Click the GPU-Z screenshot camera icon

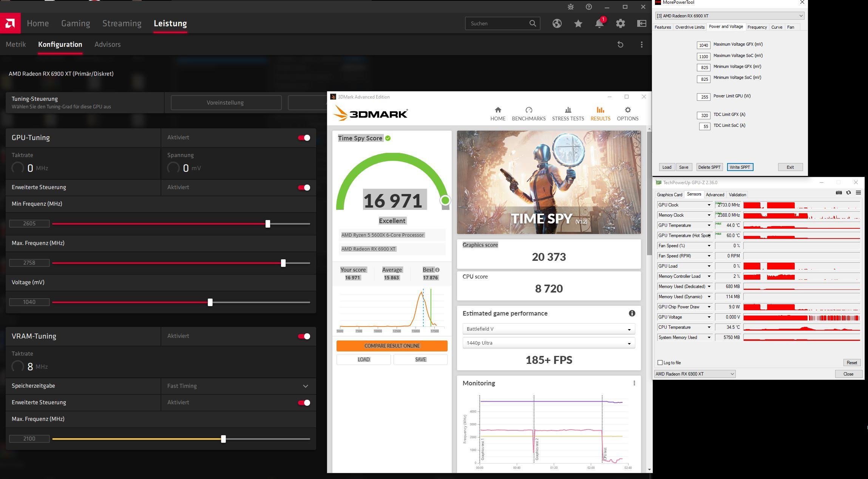click(x=839, y=193)
